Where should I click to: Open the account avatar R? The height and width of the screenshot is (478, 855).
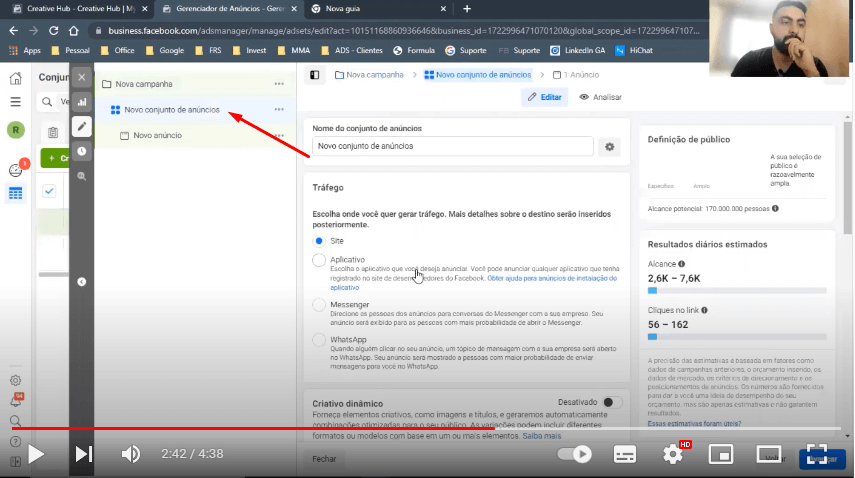coord(16,130)
